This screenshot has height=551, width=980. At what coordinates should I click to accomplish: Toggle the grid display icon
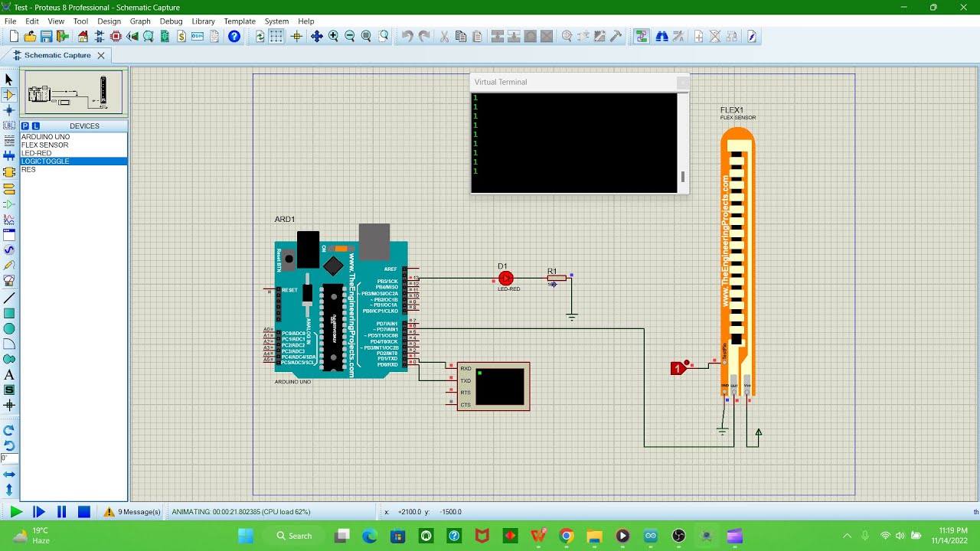(x=276, y=36)
